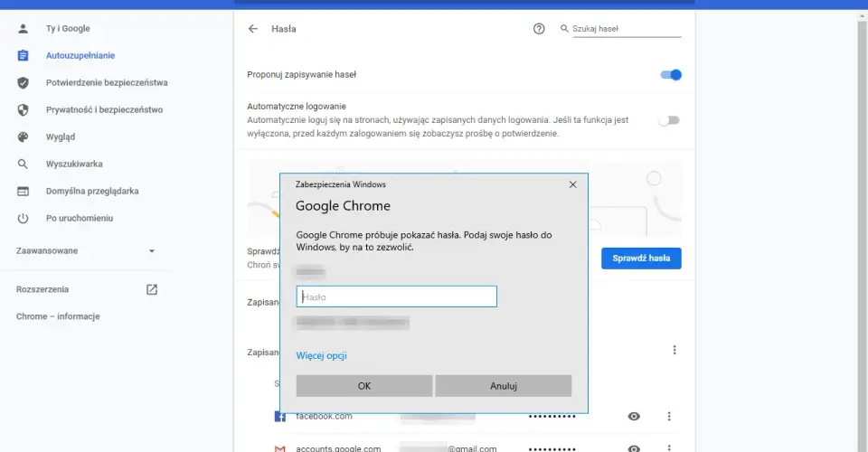Open more actions for facebook.com entry
868x452 pixels.
pos(669,416)
